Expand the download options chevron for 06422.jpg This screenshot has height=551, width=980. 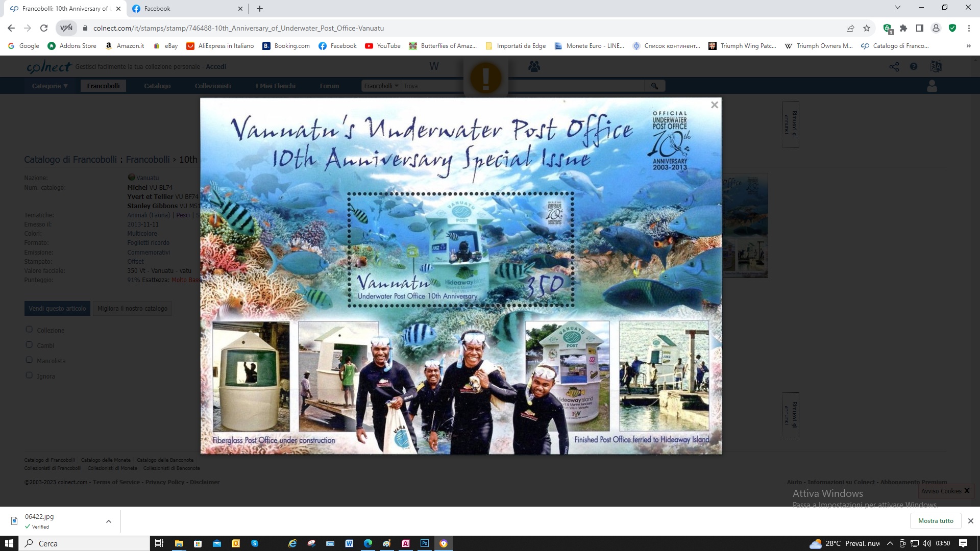[x=108, y=521]
